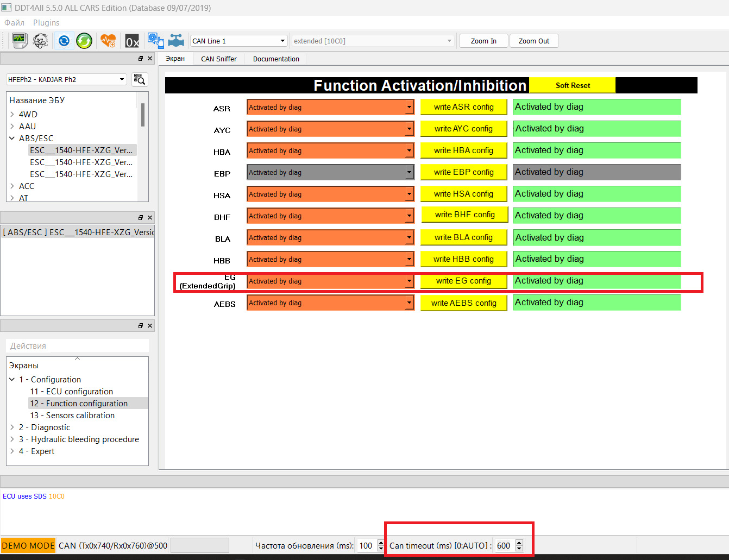Click the oscilloscope monitor toolbar icon

[20, 41]
